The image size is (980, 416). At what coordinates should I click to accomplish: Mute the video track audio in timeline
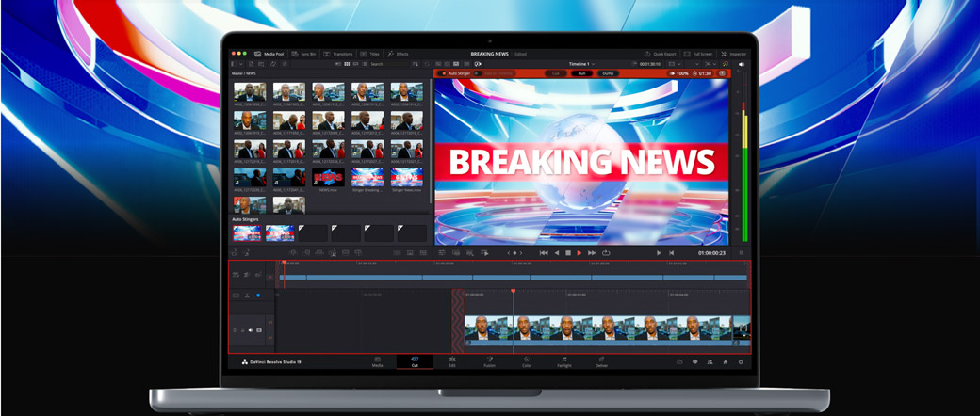[251, 330]
